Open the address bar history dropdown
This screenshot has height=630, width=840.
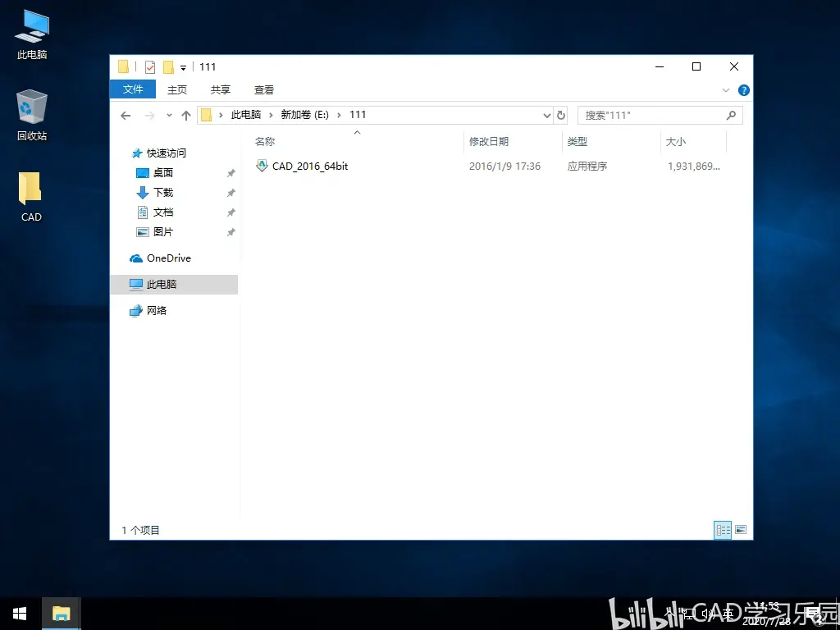546,115
